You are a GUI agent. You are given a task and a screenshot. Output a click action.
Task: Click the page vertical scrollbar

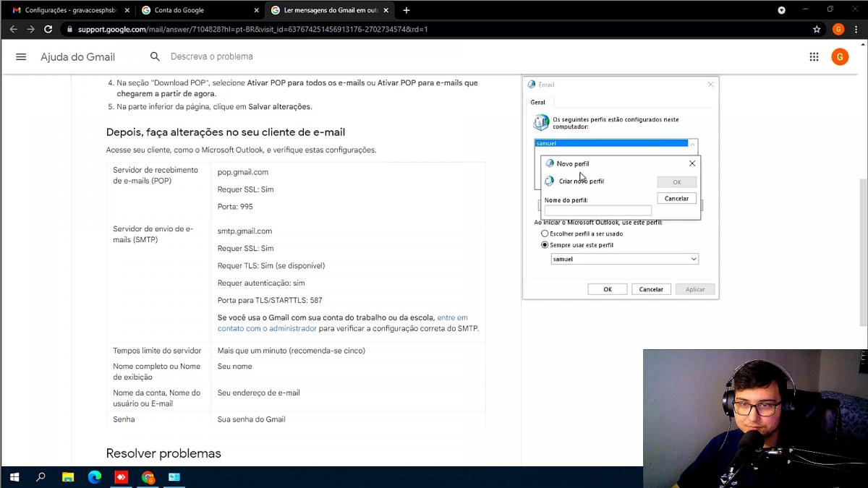863,253
